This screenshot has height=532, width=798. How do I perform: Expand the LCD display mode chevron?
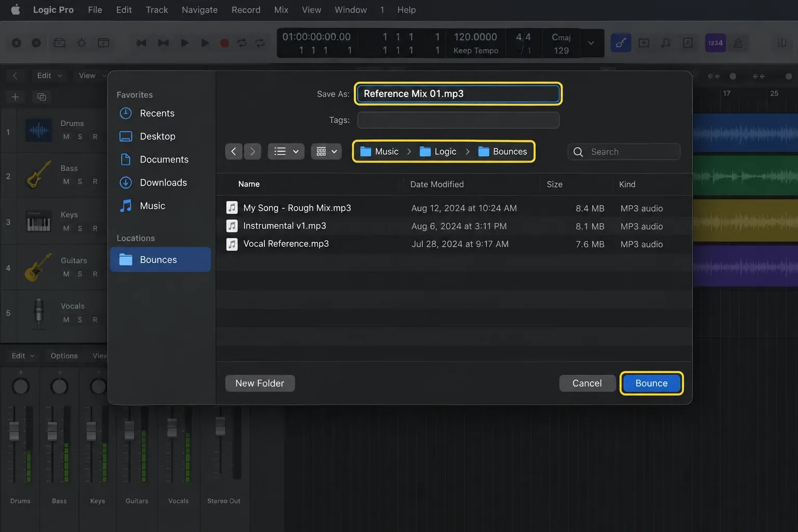click(x=591, y=43)
